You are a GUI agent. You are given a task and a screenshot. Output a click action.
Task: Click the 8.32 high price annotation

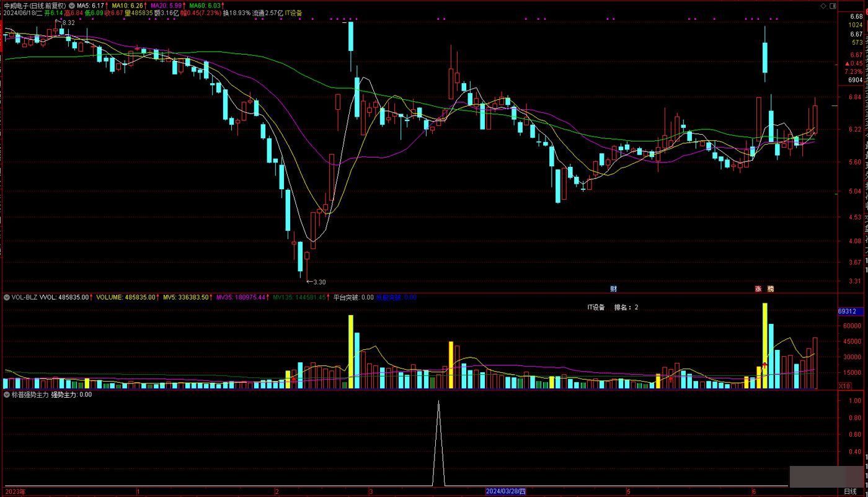pyautogui.click(x=68, y=23)
